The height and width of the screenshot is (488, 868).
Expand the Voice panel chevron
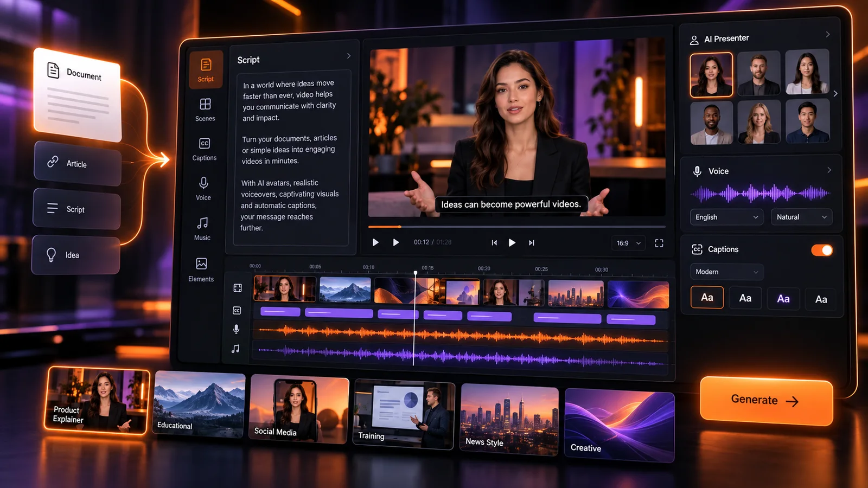coord(829,170)
